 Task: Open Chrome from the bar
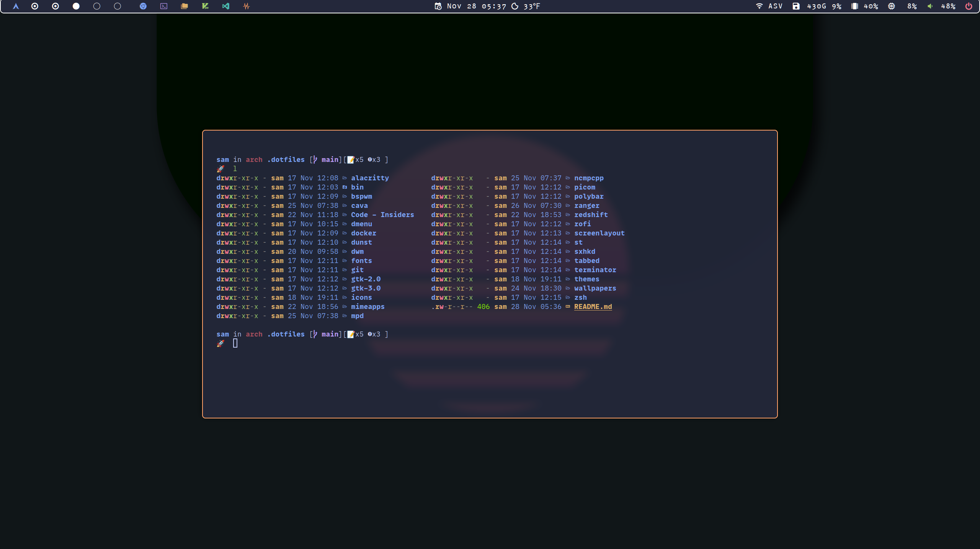143,6
